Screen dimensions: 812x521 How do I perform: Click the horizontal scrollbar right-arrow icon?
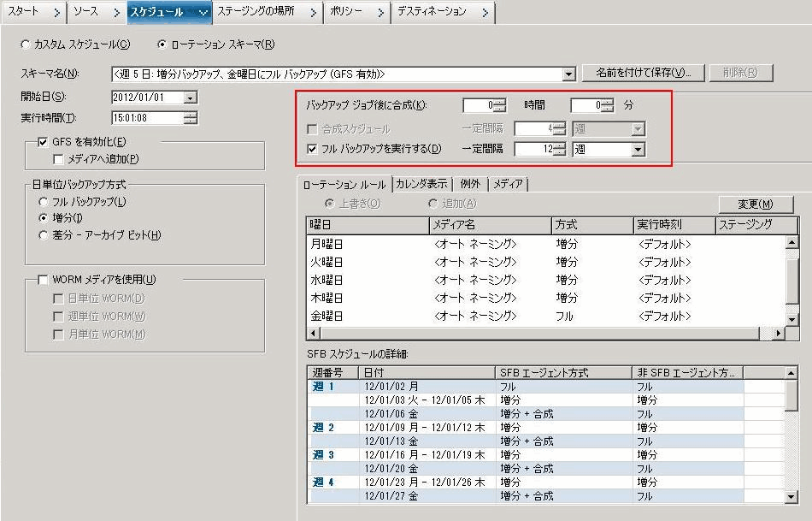coord(779,333)
